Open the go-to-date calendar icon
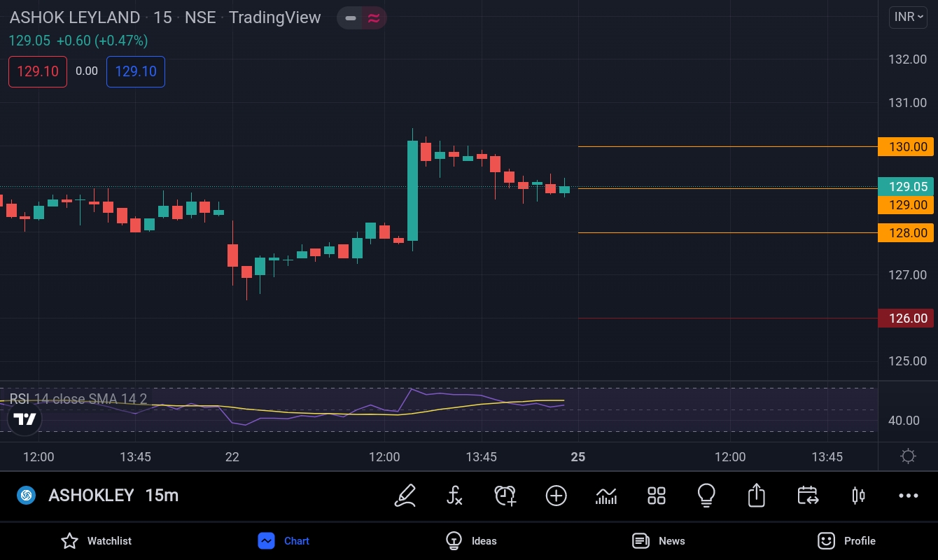Screen dimensions: 938x560 tap(808, 496)
